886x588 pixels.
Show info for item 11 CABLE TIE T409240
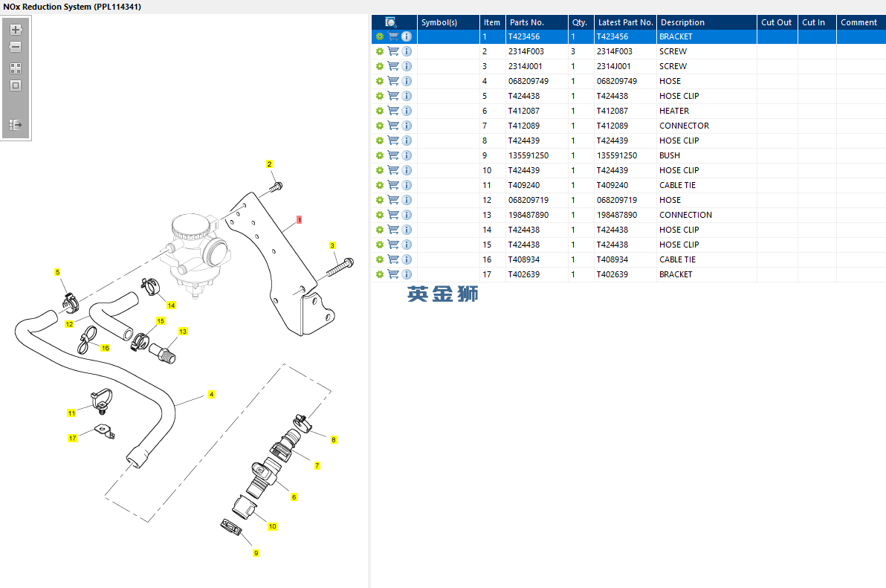click(x=407, y=185)
